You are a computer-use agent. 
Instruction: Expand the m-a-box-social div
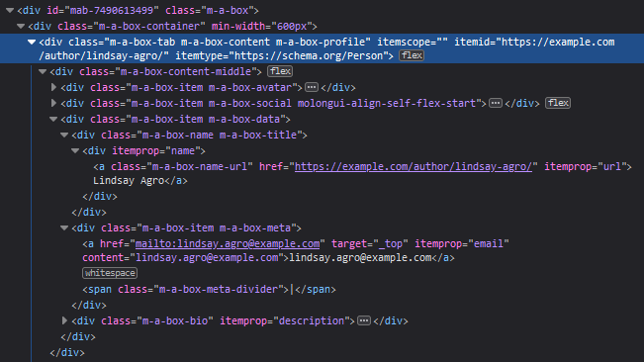tap(53, 103)
